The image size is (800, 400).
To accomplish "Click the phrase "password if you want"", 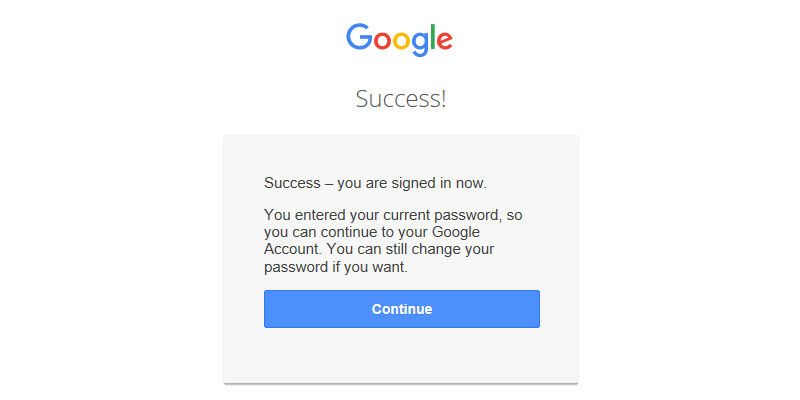I will pyautogui.click(x=335, y=268).
